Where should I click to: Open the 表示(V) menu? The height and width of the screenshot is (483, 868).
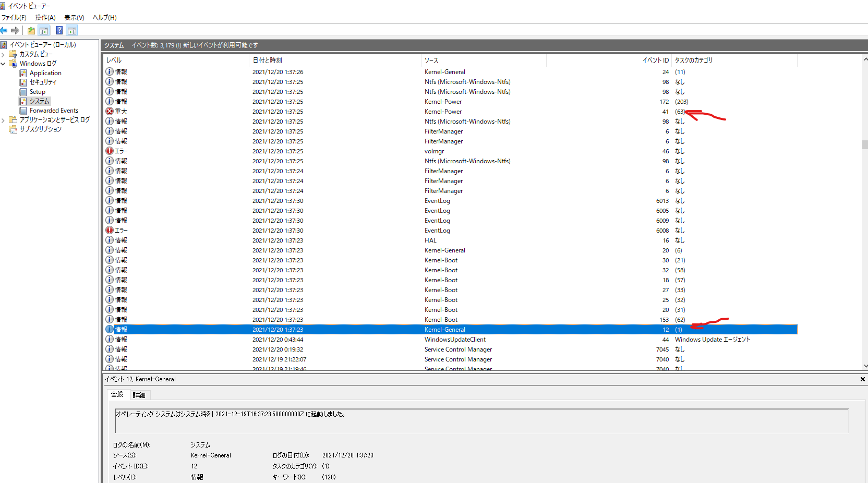(74, 17)
